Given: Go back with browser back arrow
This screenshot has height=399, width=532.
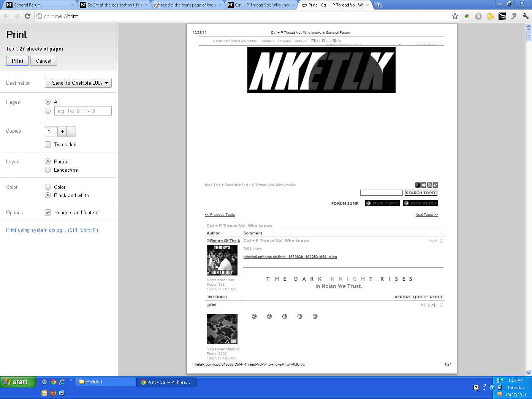Looking at the screenshot, I should pyautogui.click(x=6, y=16).
